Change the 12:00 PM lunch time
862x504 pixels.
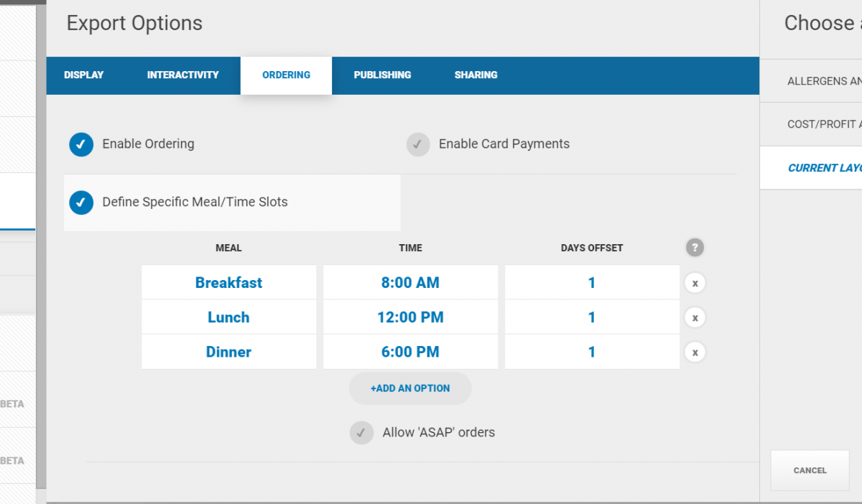click(x=410, y=317)
